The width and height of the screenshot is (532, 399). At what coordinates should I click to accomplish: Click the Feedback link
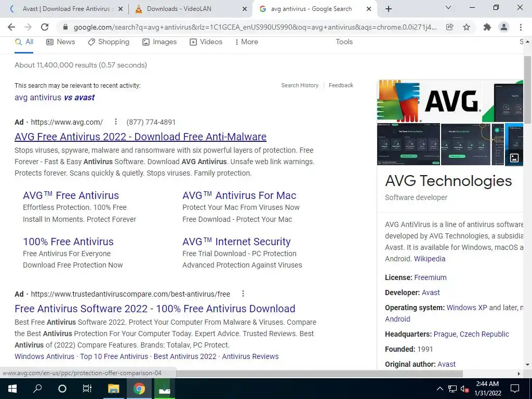click(x=341, y=86)
